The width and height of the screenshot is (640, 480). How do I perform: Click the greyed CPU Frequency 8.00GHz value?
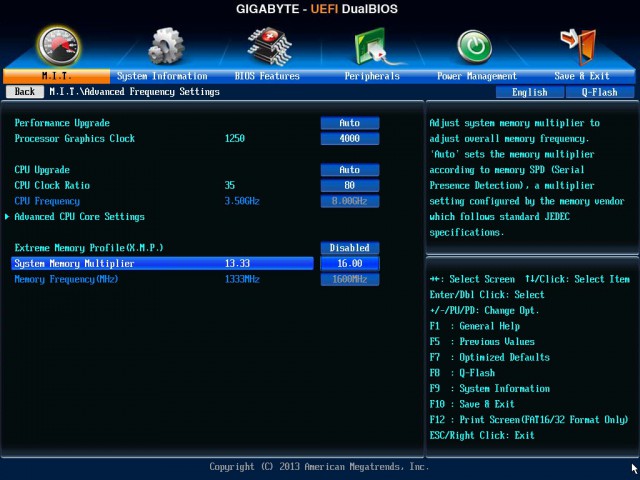click(x=350, y=201)
